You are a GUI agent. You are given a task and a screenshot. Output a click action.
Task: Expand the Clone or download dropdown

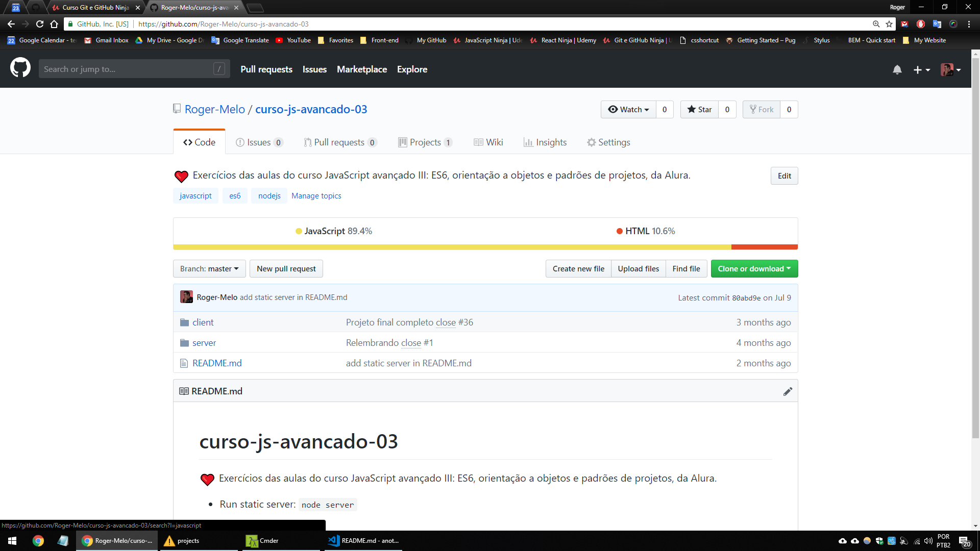[x=754, y=269]
